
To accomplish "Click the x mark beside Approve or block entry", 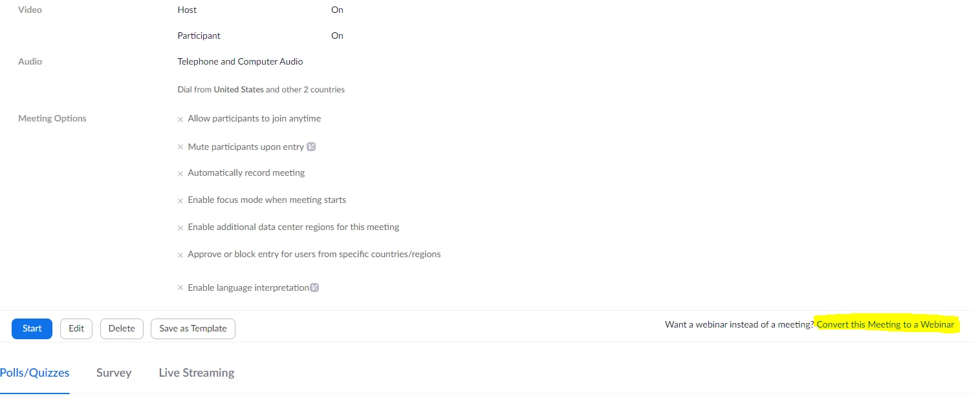I will pos(180,255).
